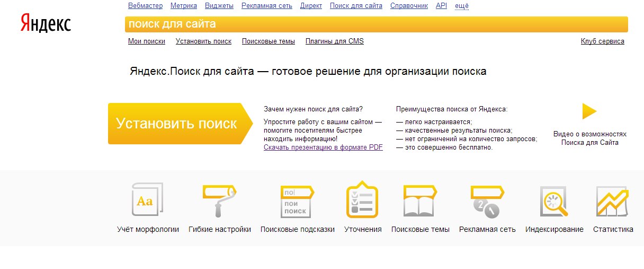Image resolution: width=644 pixels, height=269 pixels.
Task: Click the Яндекс logo
Action: coord(46,24)
